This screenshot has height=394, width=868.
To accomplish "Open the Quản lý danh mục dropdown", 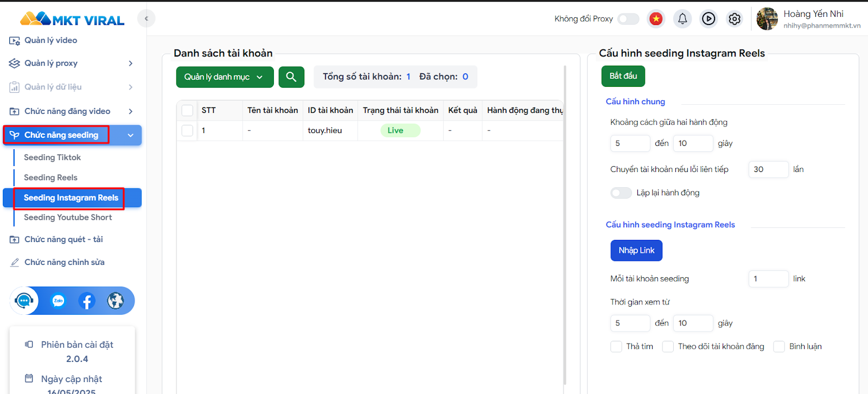I will coord(225,77).
